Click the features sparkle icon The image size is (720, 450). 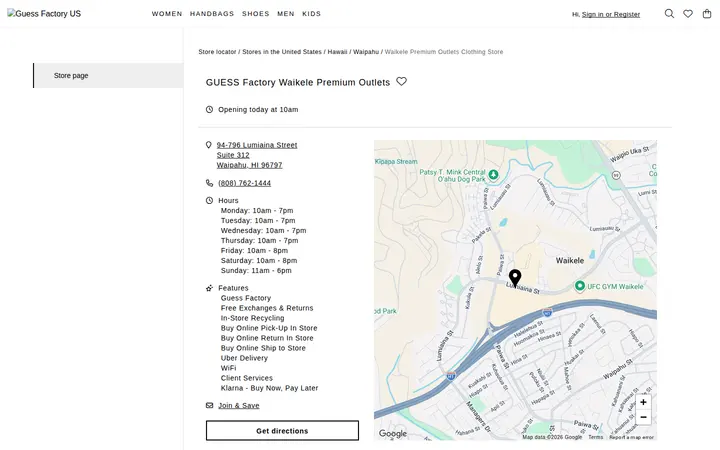(x=209, y=288)
